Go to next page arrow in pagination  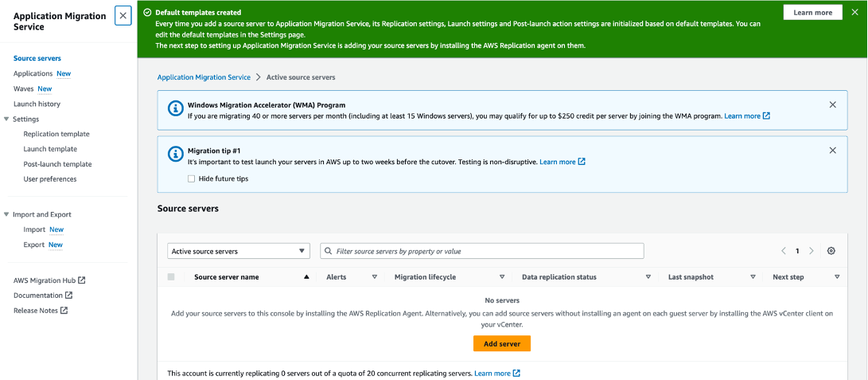(812, 251)
